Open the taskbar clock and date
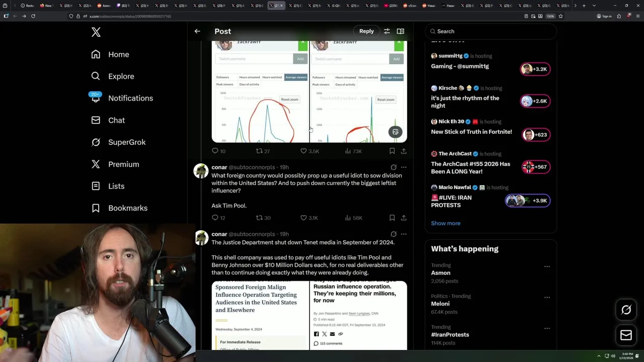The image size is (644, 362). [x=626, y=356]
